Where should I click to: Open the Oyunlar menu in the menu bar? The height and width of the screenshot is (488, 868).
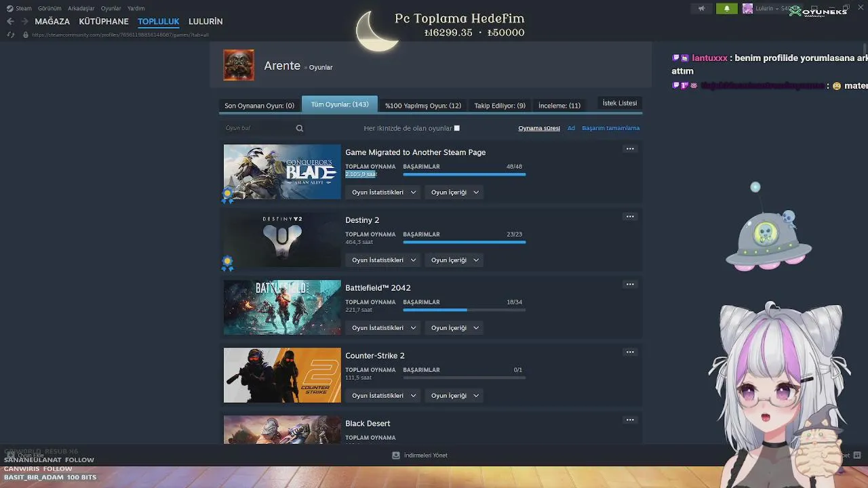[111, 8]
